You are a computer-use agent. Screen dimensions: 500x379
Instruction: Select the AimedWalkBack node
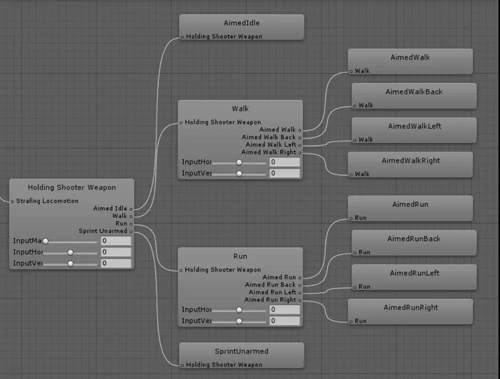414,92
